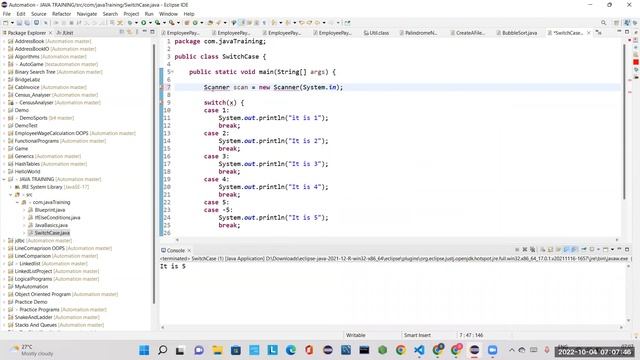Select JavaBasics.java in Package Explorer
Screen dimensions: 640x360
pyautogui.click(x=51, y=225)
